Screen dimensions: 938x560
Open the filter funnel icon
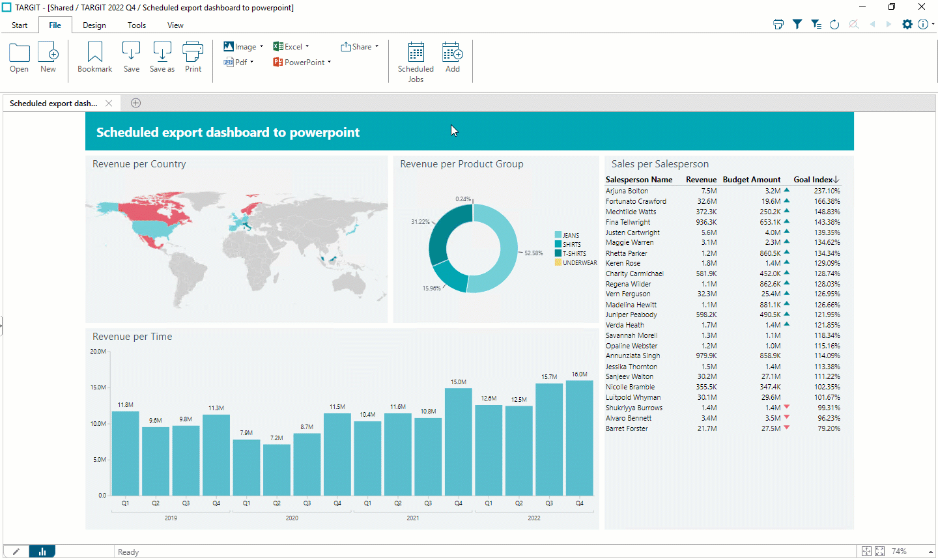[x=797, y=24]
